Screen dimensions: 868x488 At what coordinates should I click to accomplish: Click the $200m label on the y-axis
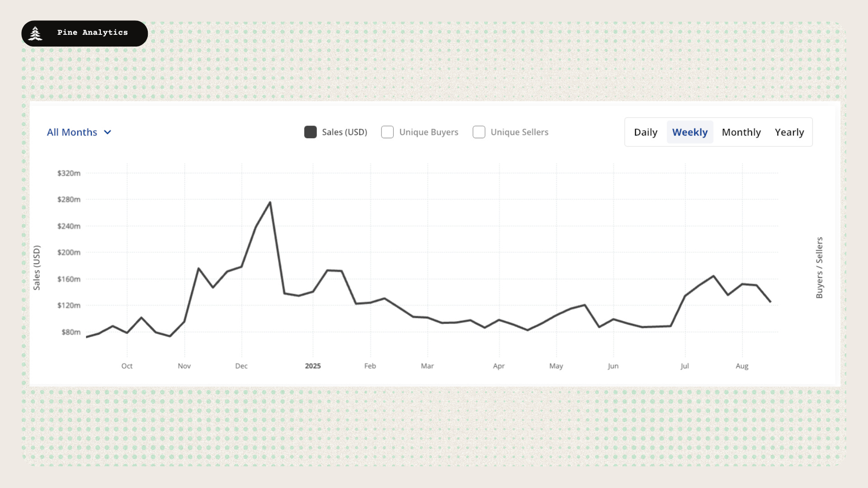pyautogui.click(x=69, y=253)
